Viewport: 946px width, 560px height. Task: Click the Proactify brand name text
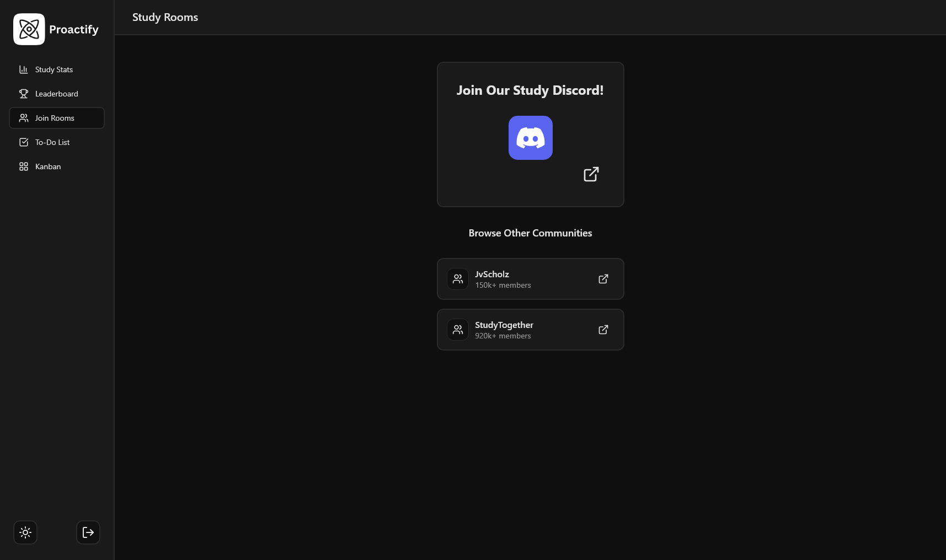[x=74, y=30]
